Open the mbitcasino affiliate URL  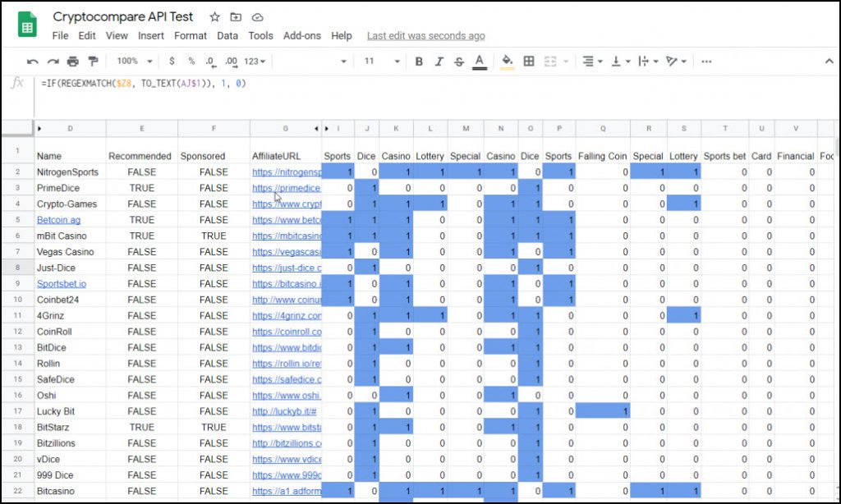(287, 236)
